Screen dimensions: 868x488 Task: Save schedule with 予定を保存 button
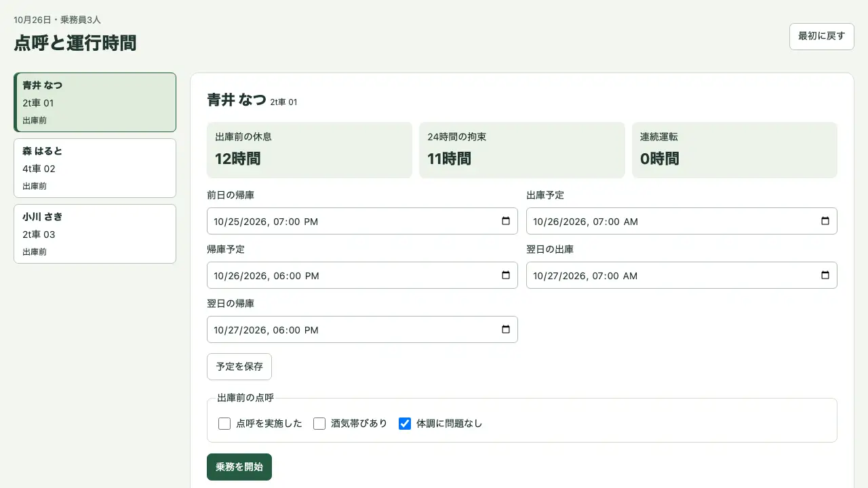(x=239, y=367)
